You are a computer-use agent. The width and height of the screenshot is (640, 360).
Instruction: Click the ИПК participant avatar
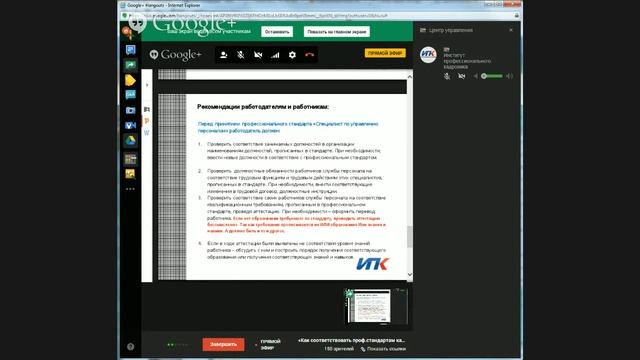pyautogui.click(x=428, y=54)
